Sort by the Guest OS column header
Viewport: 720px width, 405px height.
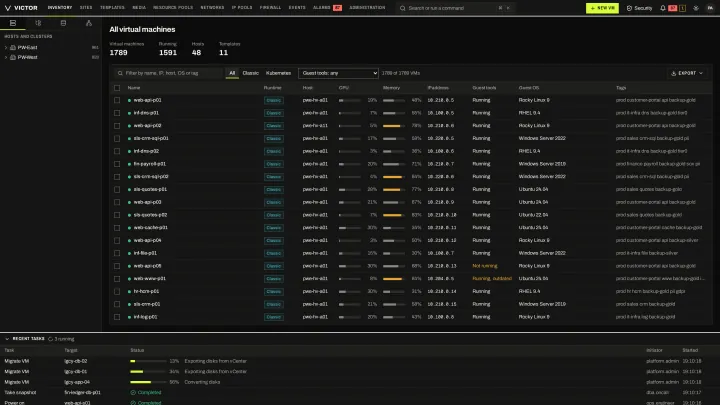529,88
